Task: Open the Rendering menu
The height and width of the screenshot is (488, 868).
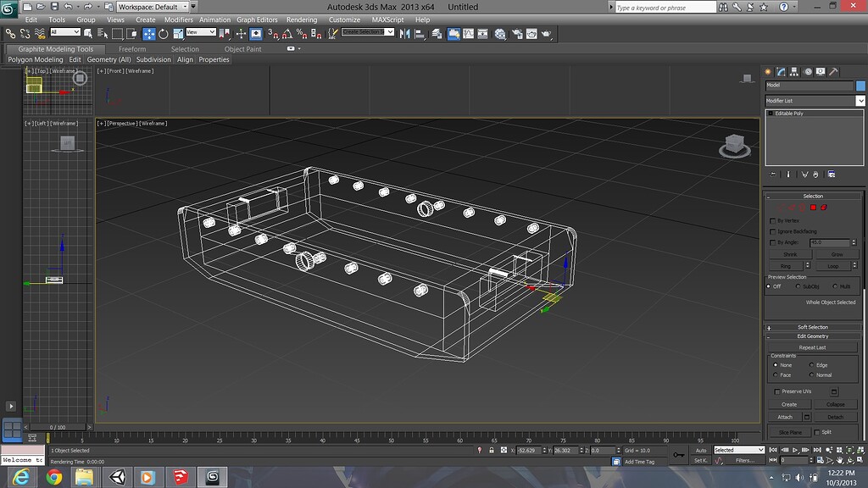Action: (x=302, y=19)
